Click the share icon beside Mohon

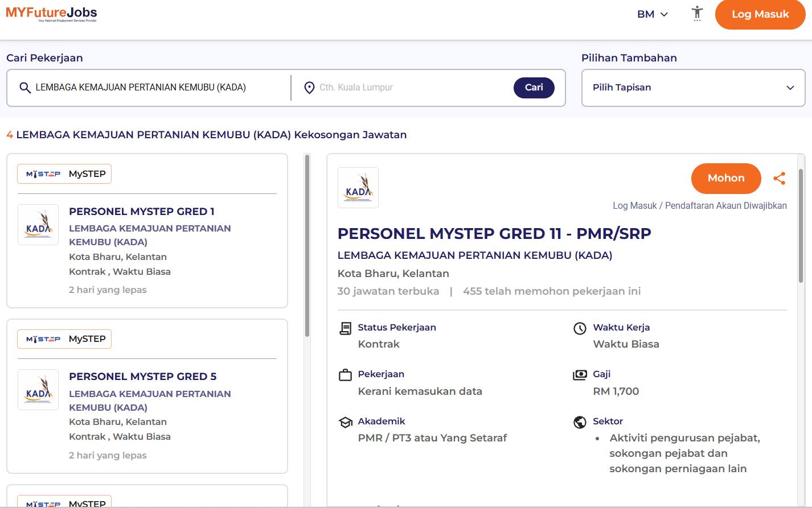[x=779, y=179]
